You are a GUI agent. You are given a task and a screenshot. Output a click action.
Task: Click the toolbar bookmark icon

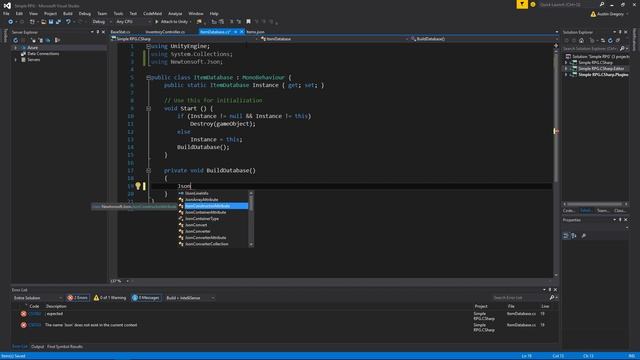pyautogui.click(x=248, y=22)
